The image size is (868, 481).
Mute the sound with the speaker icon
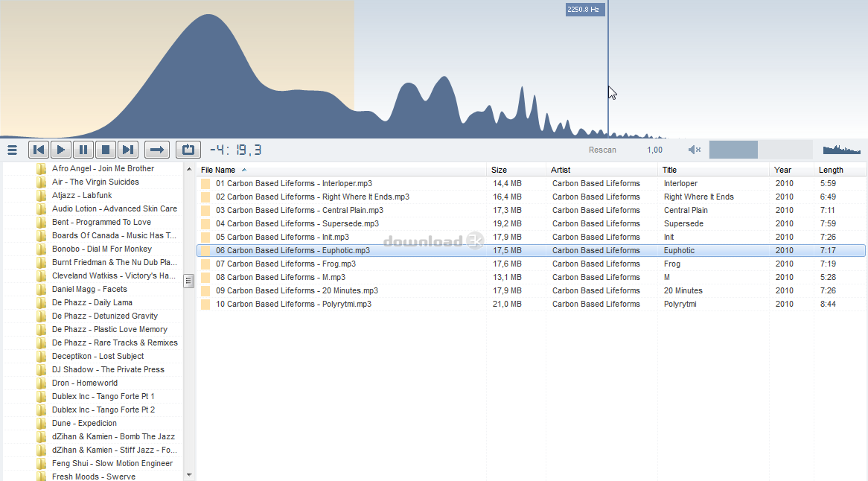click(x=695, y=150)
